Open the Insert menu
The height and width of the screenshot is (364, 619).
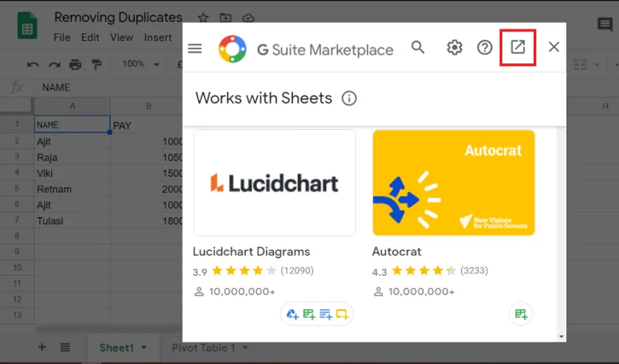[158, 37]
